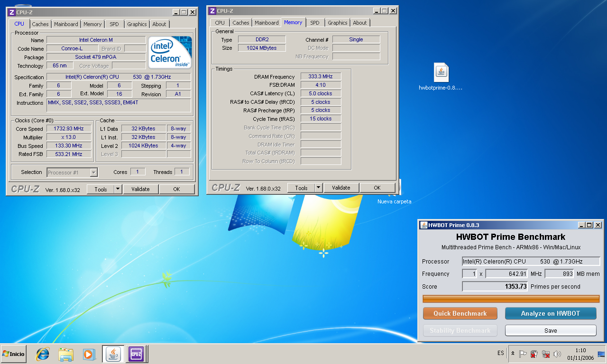Switch to Mainboard tab in left CPU-Z window
This screenshot has width=607, height=364.
66,24
